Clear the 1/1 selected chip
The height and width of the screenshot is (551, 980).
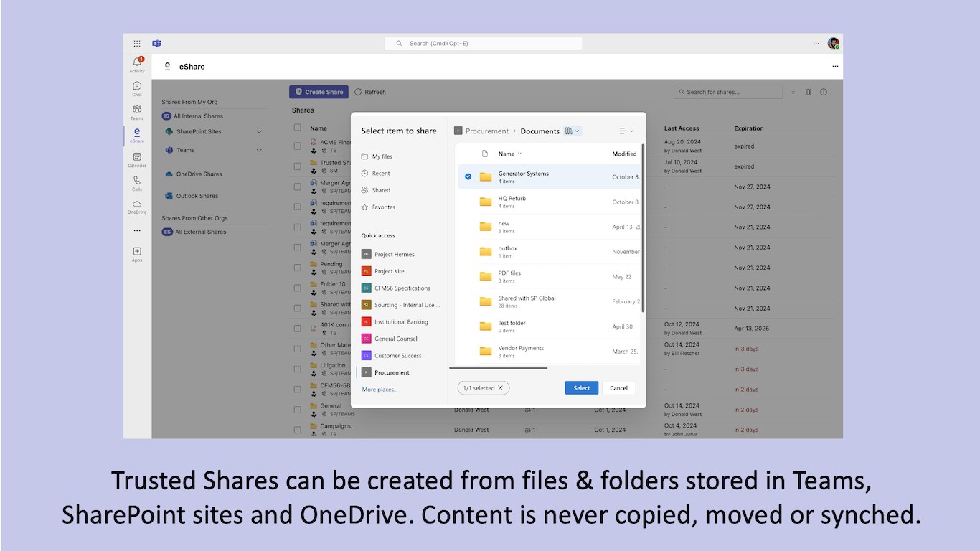pyautogui.click(x=501, y=388)
